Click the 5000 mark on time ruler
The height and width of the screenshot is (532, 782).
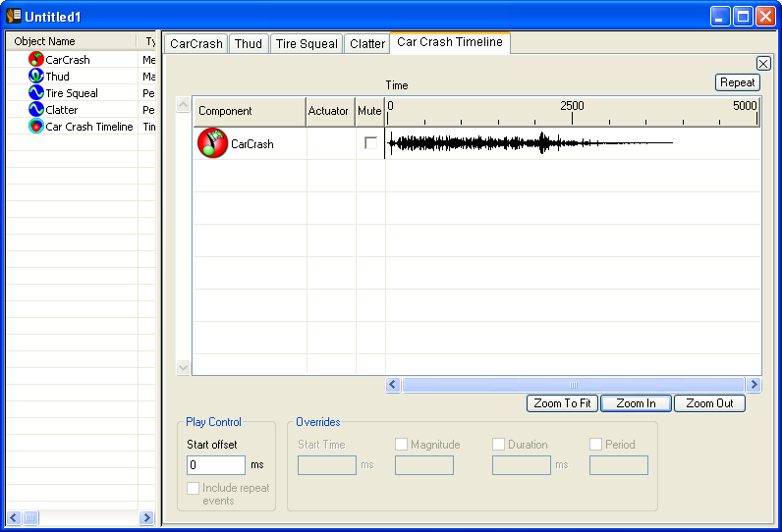point(745,106)
